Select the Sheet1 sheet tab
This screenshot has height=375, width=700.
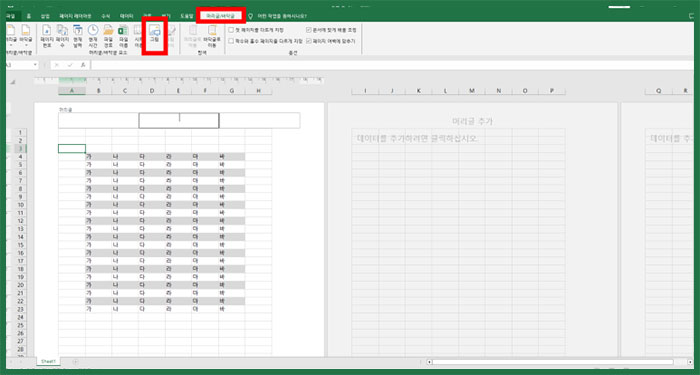click(x=47, y=361)
